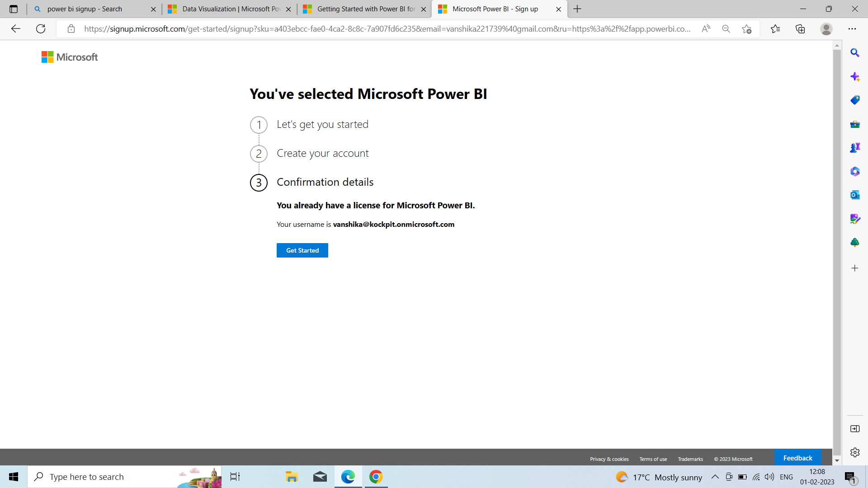
Task: Click the Feedback button
Action: [x=798, y=458]
